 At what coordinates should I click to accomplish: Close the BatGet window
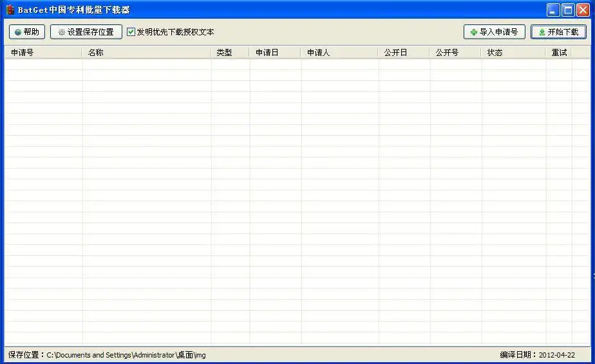(x=583, y=10)
